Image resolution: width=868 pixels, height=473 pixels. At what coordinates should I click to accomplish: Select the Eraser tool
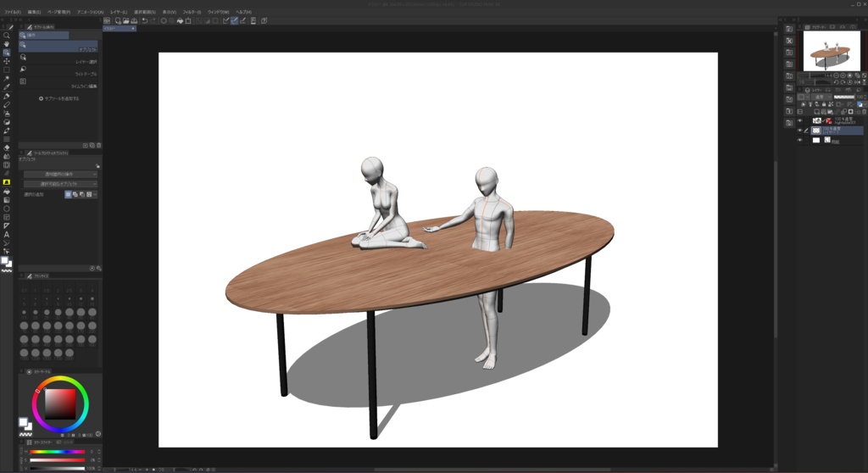coord(7,147)
